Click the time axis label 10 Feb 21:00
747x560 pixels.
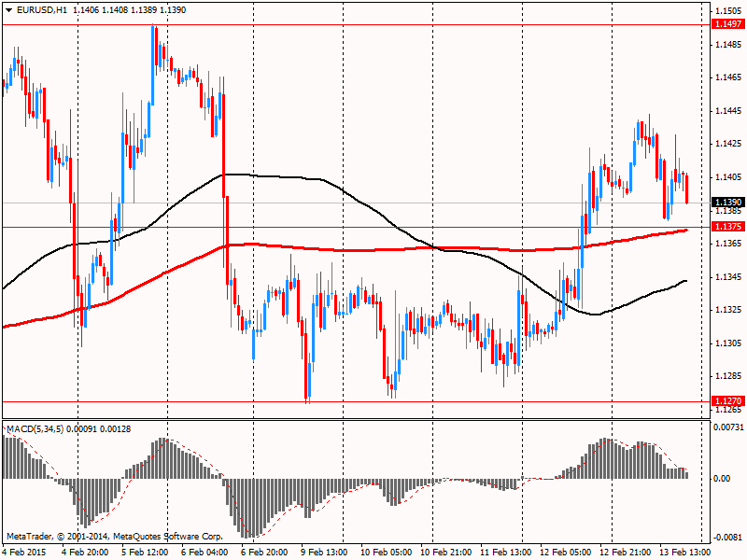[x=446, y=552]
